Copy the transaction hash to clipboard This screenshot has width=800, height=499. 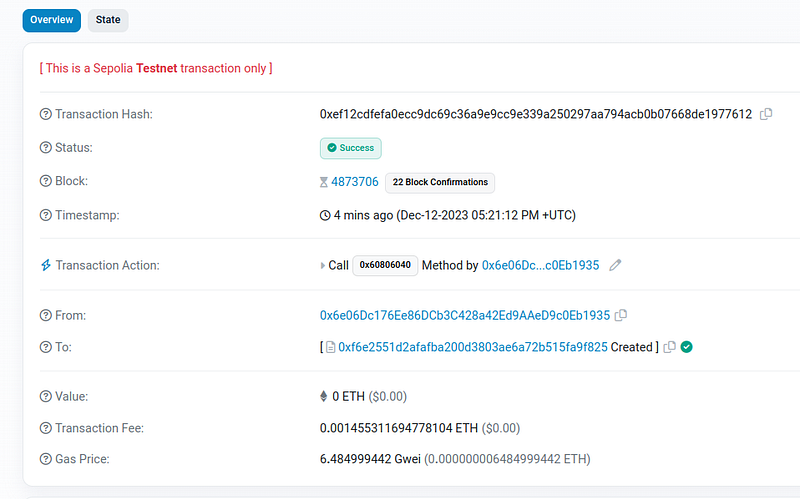pyautogui.click(x=766, y=114)
